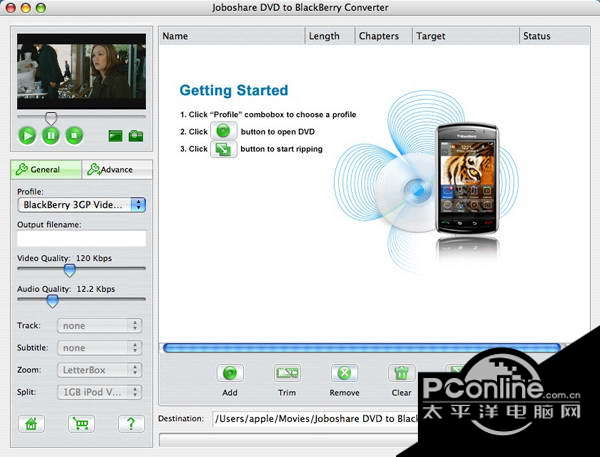Sort by the Length column header
The width and height of the screenshot is (600, 457).
[x=330, y=36]
